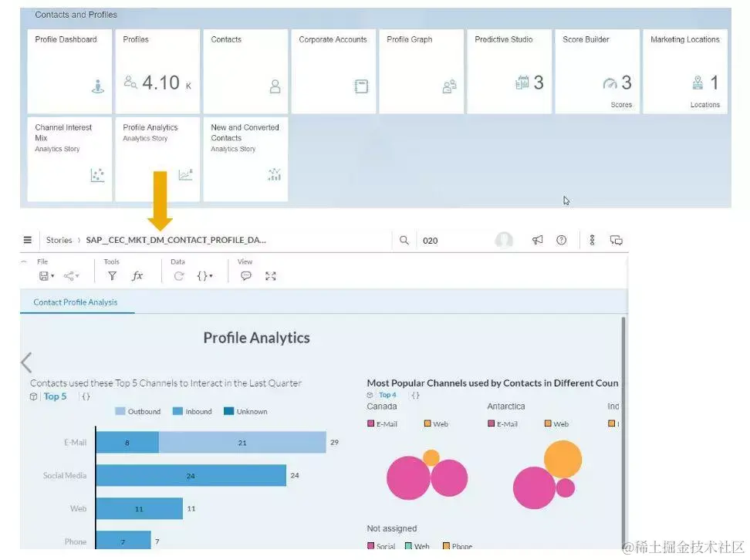Click the New and Converted Contacts chart icon

(275, 174)
